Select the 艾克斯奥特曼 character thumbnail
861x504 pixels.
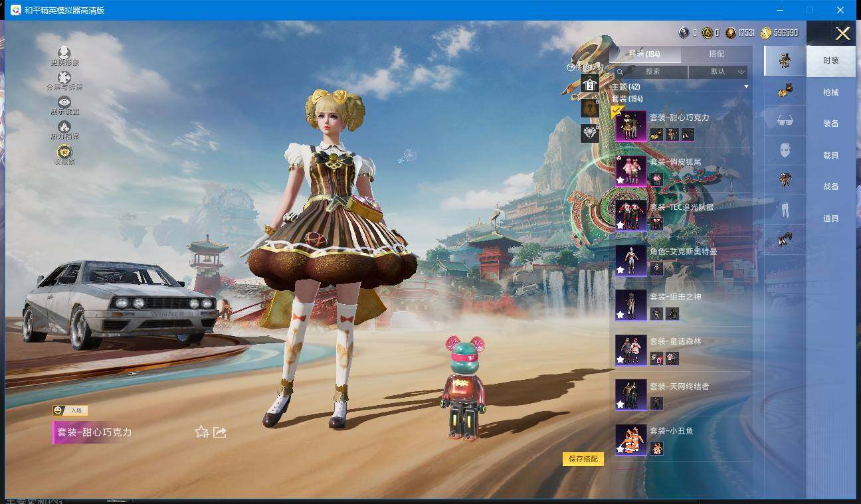pyautogui.click(x=630, y=260)
